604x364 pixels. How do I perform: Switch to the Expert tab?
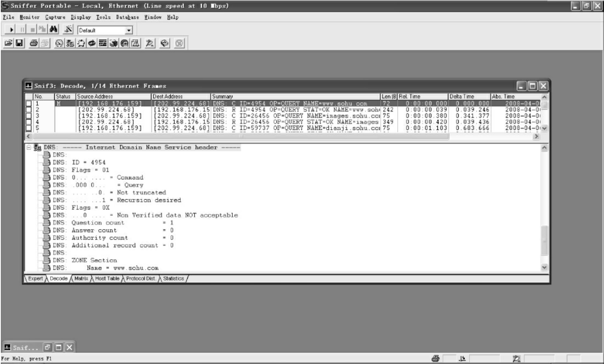point(35,278)
